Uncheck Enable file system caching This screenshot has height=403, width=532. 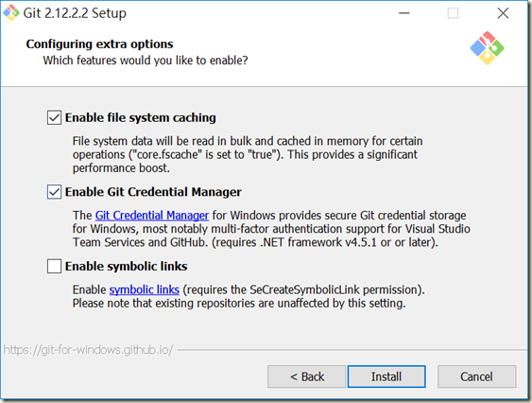point(54,117)
